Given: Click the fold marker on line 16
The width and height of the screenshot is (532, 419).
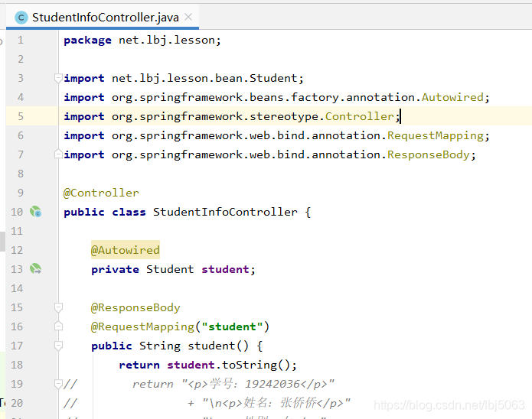Looking at the screenshot, I should click(58, 326).
